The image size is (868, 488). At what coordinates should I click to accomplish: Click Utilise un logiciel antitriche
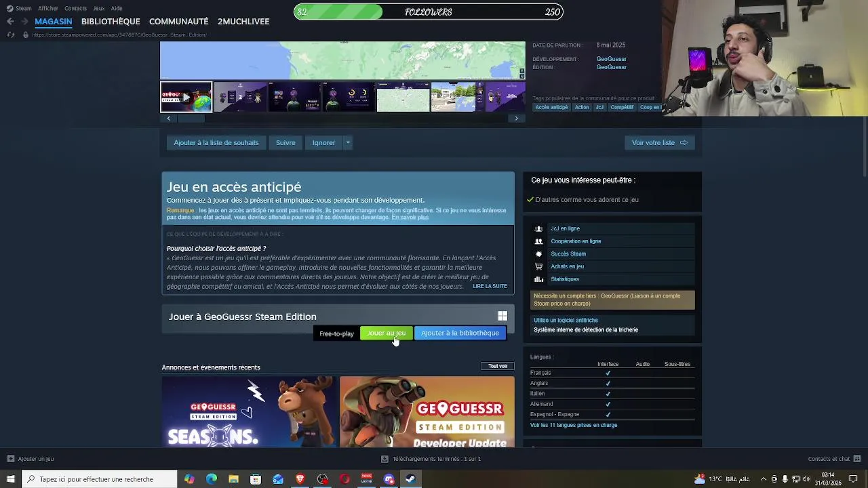(566, 320)
